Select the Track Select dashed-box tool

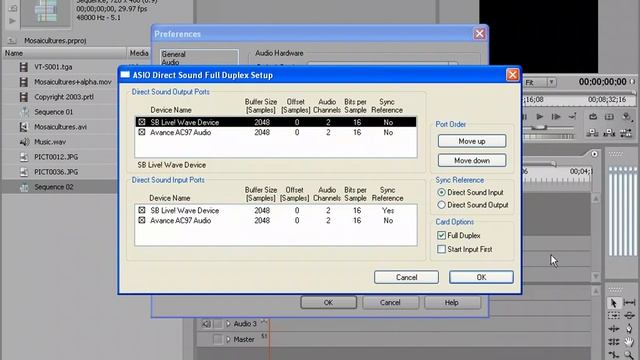(x=613, y=316)
